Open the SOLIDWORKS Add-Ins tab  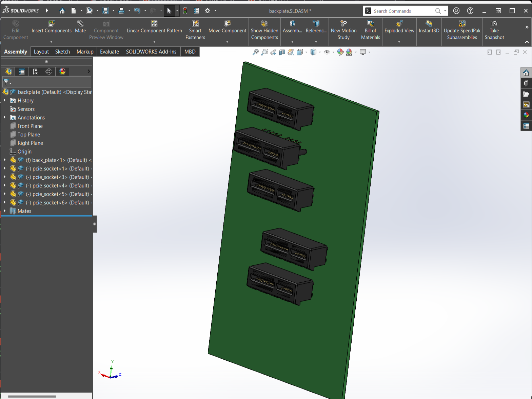151,52
